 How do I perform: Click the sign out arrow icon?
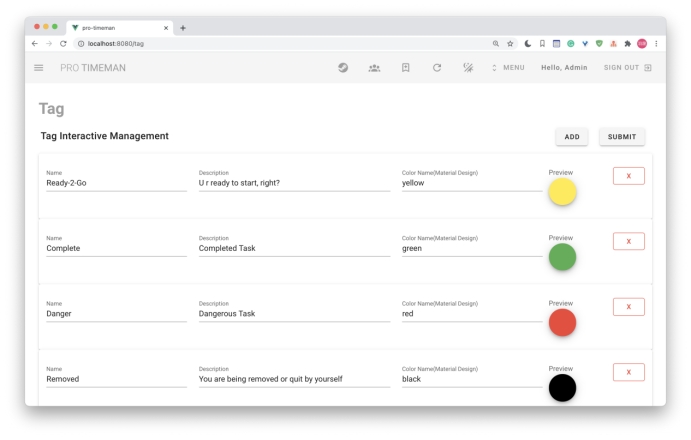point(647,67)
